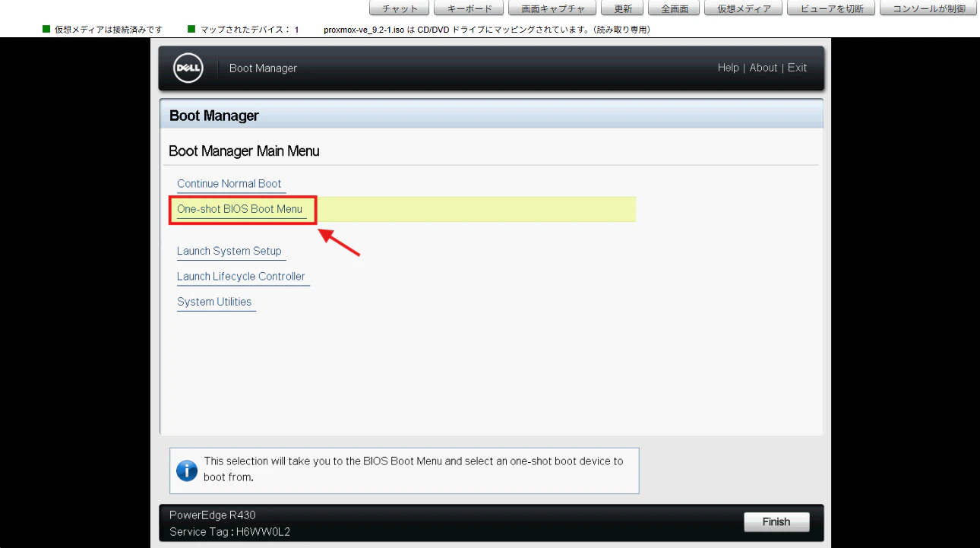Viewport: 980px width, 548px height.
Task: Open the チャット button
Action: click(x=399, y=8)
